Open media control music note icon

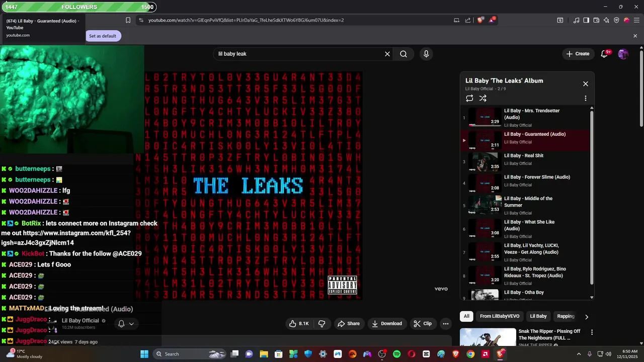pyautogui.click(x=576, y=20)
